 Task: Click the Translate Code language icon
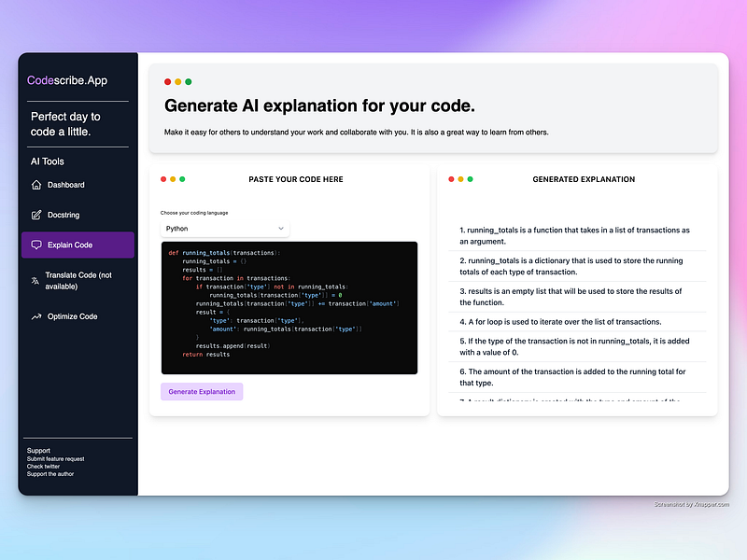tap(35, 281)
